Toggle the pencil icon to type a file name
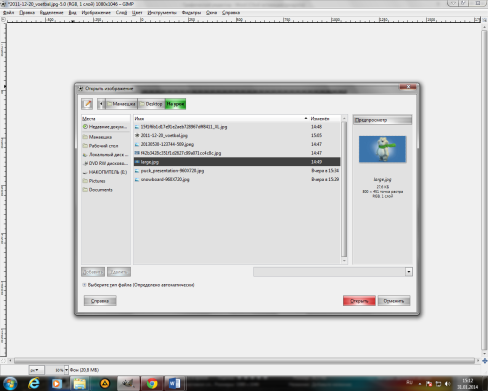The width and height of the screenshot is (488, 391). pos(87,104)
